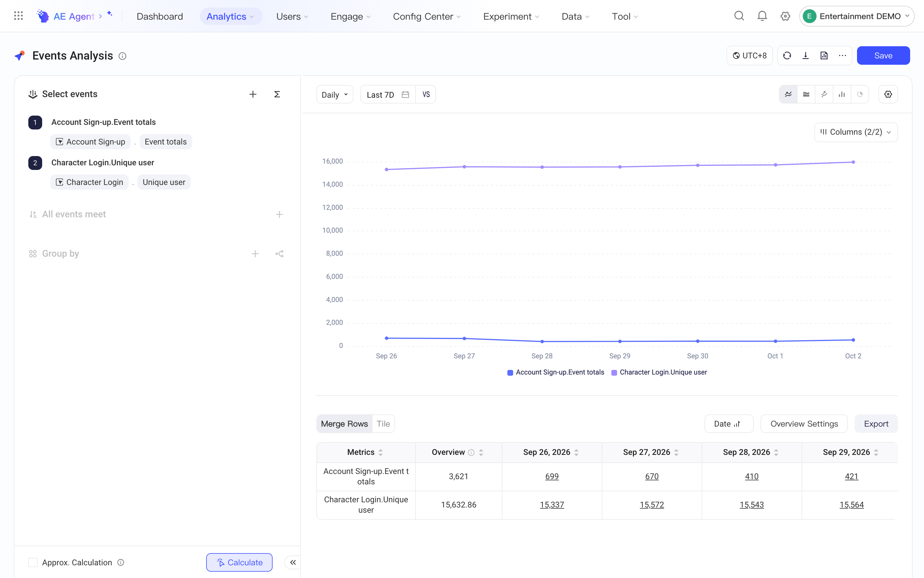Open the Analytics menu
The height and width of the screenshot is (578, 924).
(x=231, y=16)
